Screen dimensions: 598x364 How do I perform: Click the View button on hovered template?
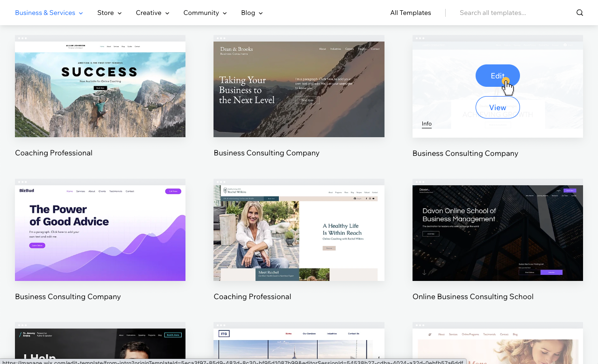498,107
